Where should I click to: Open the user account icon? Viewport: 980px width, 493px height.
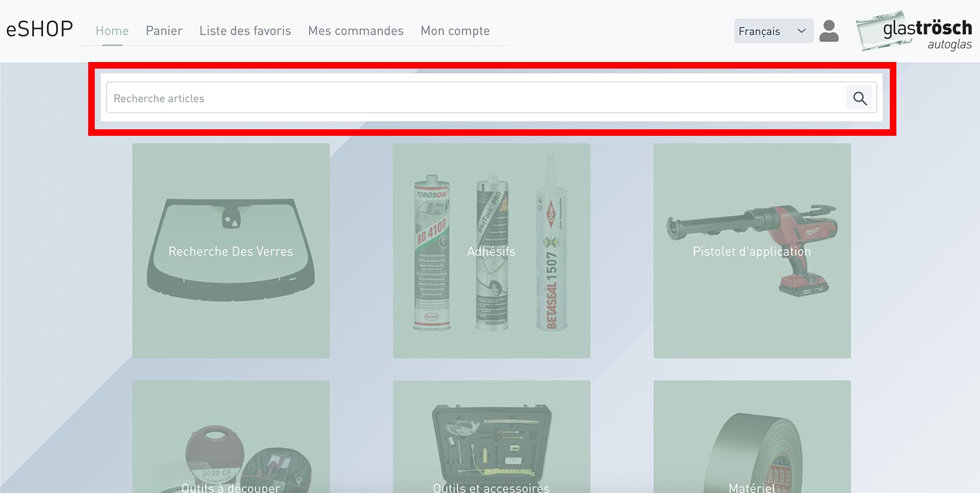click(829, 31)
